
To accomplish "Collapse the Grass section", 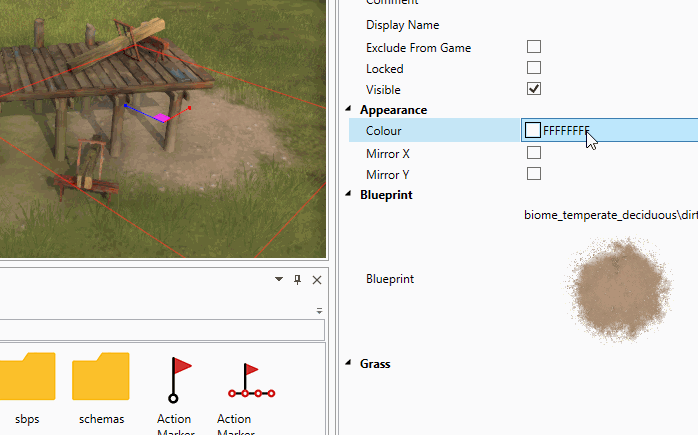I will 349,363.
